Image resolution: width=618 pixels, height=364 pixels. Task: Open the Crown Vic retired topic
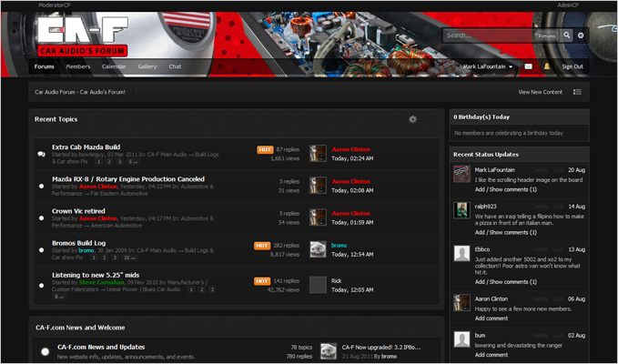pos(78,211)
